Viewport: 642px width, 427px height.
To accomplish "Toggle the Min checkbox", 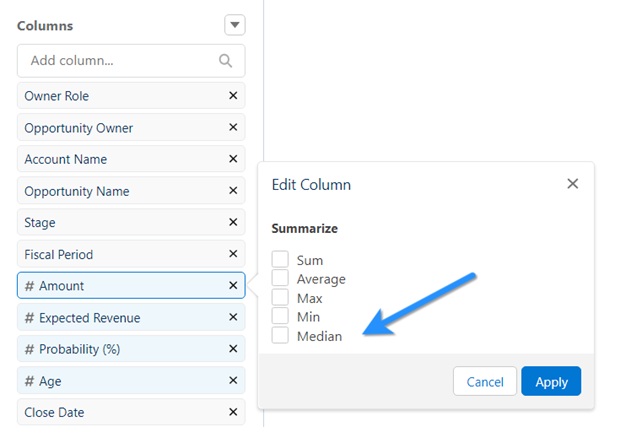I will 280,316.
